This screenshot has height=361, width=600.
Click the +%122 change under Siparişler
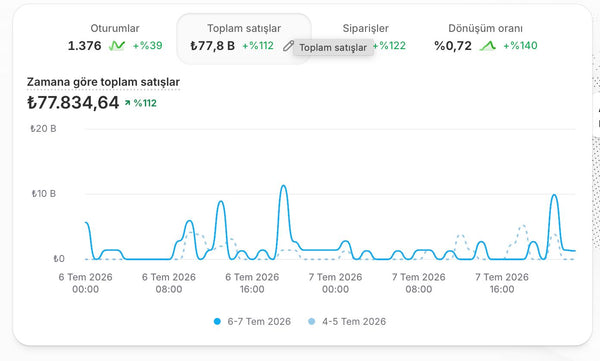[389, 46]
